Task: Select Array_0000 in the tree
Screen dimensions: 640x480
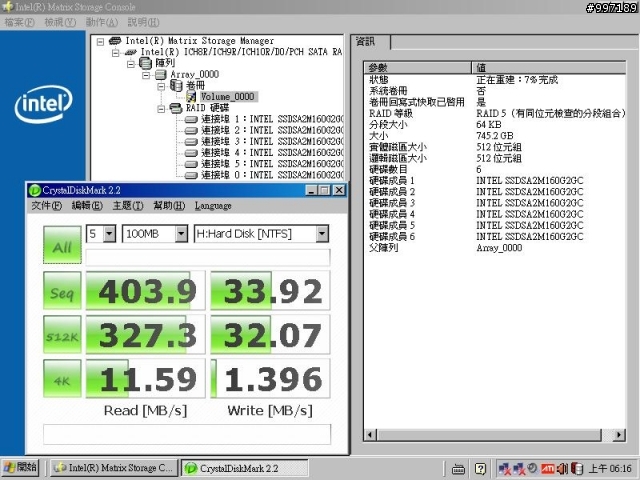Action: [195, 74]
